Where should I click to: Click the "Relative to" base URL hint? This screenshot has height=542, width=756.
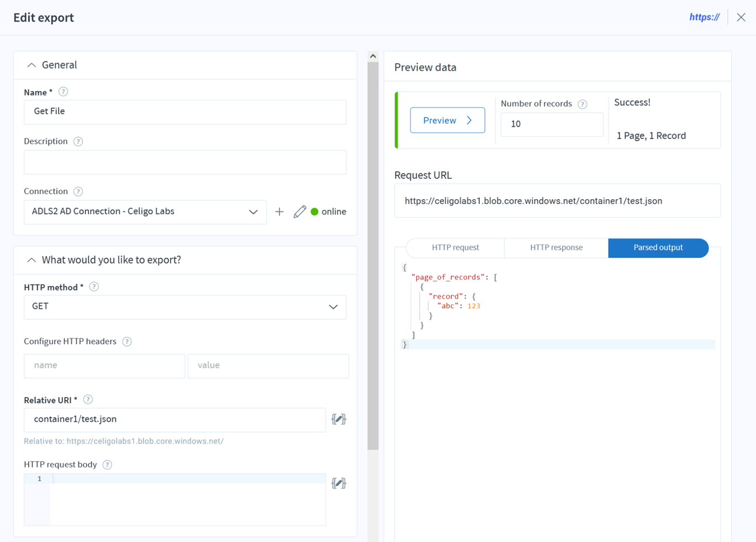click(x=124, y=441)
